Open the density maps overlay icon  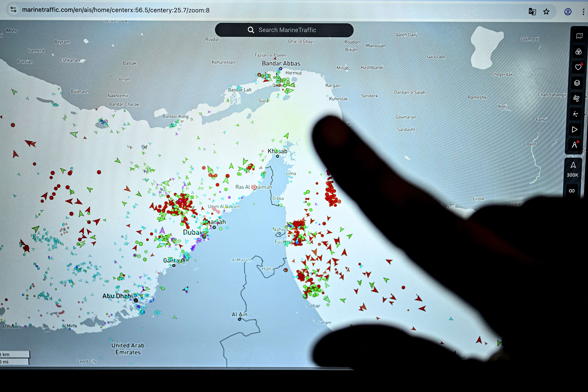click(579, 51)
